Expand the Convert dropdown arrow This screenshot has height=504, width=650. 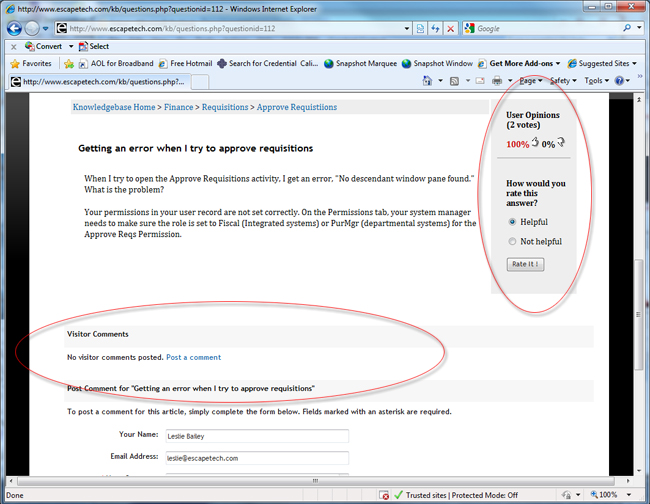(71, 46)
